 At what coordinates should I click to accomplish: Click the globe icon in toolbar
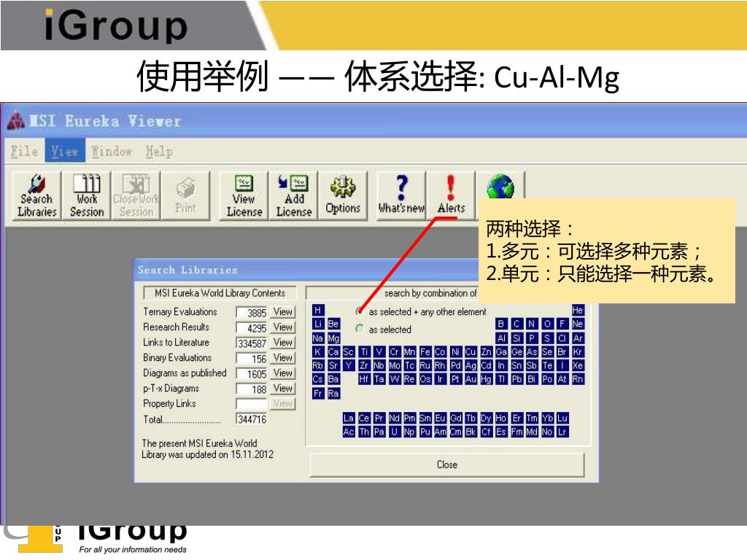pos(500,186)
